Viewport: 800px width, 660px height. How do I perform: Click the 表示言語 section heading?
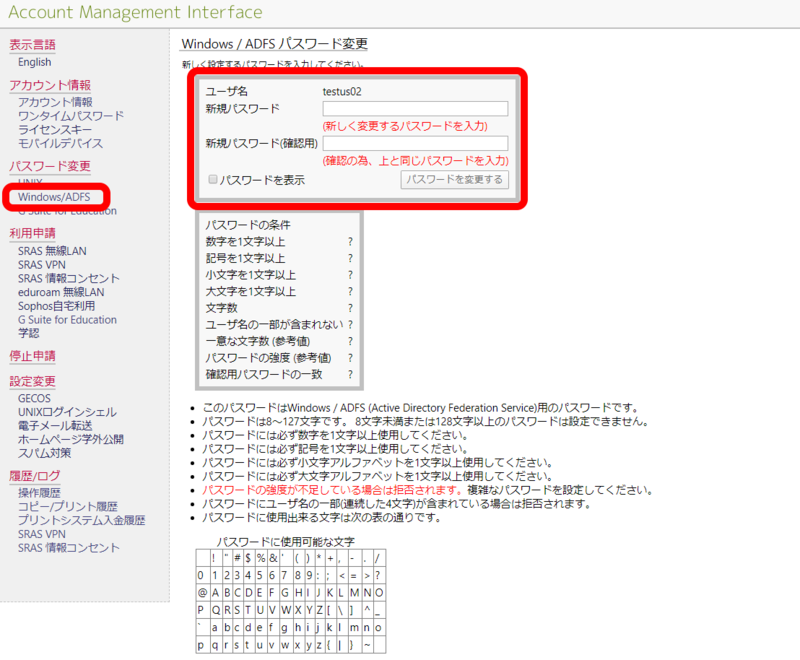pyautogui.click(x=32, y=45)
